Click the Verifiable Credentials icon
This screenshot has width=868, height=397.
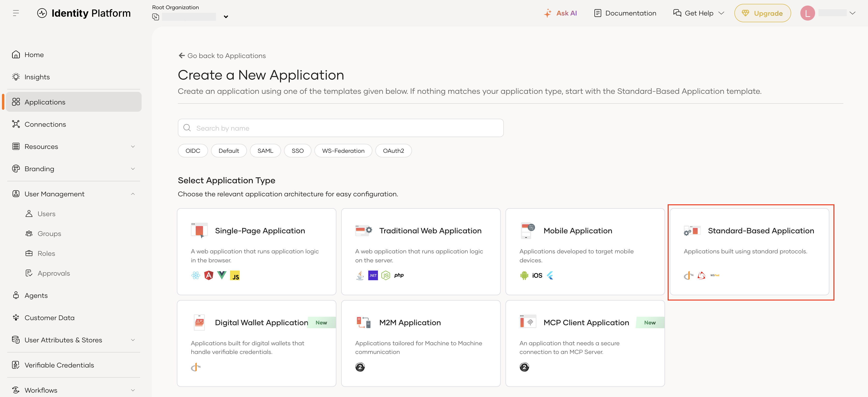[x=16, y=365]
